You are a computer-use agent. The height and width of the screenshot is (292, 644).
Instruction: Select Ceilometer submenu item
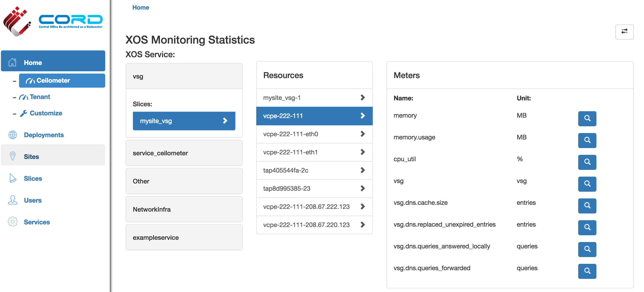[x=62, y=80]
